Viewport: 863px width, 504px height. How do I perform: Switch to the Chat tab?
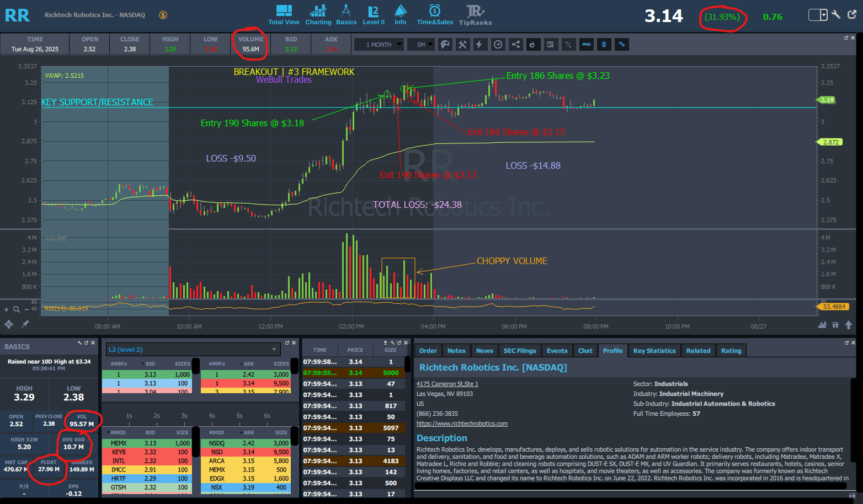coord(585,351)
